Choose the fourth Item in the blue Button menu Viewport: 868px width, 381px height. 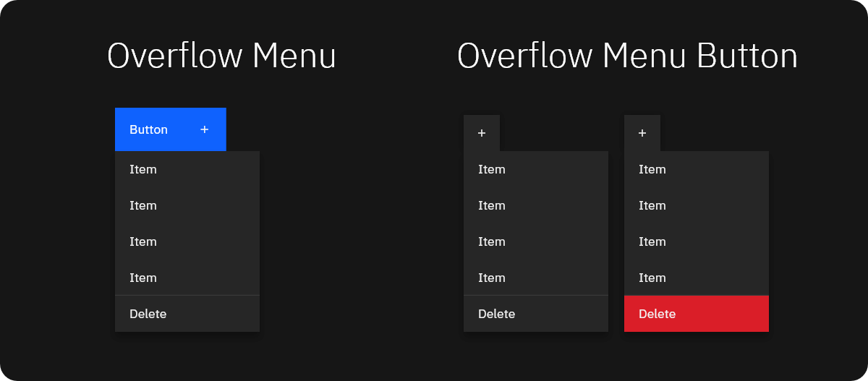click(187, 278)
